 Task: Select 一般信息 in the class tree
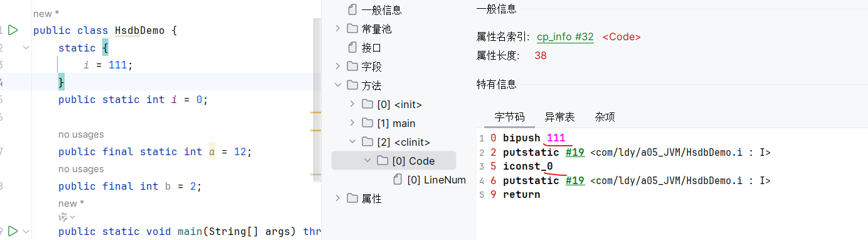(x=382, y=10)
